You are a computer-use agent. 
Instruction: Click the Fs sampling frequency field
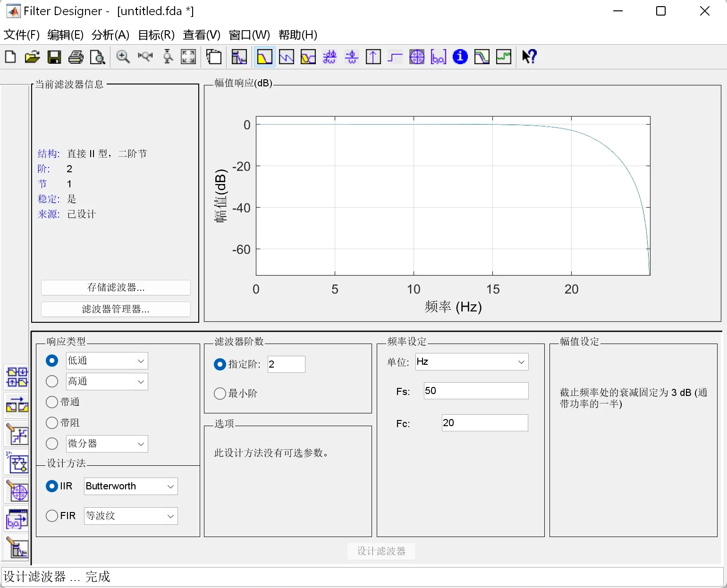[476, 391]
